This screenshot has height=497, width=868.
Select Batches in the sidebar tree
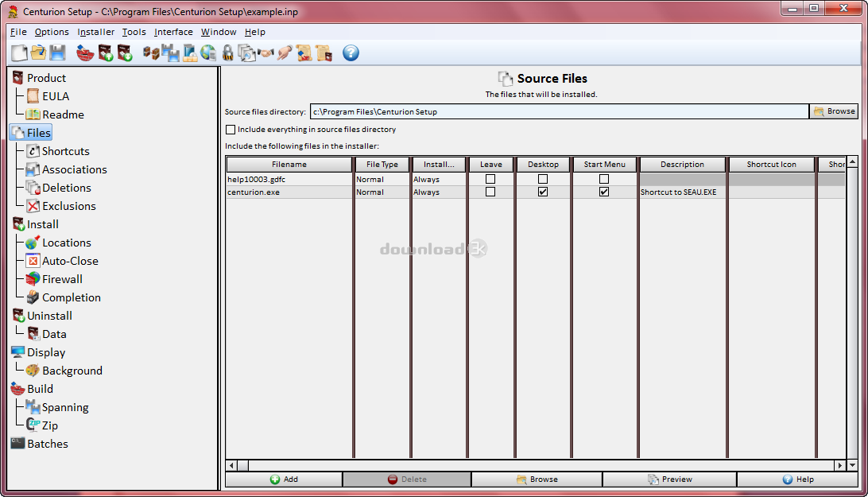click(40, 444)
